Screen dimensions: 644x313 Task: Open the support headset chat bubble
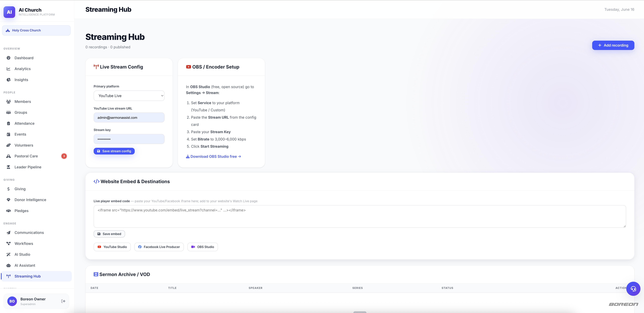633,289
